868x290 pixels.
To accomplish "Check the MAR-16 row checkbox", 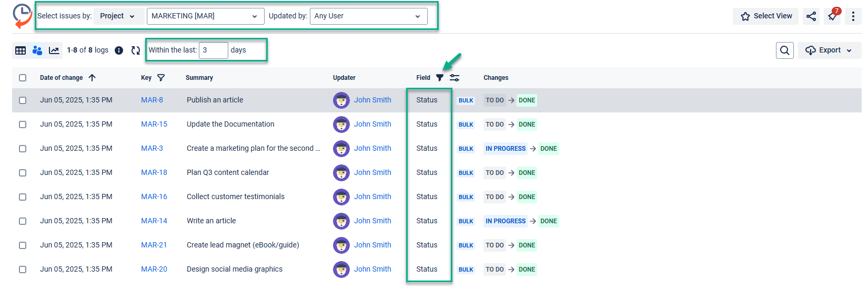I will click(x=23, y=197).
